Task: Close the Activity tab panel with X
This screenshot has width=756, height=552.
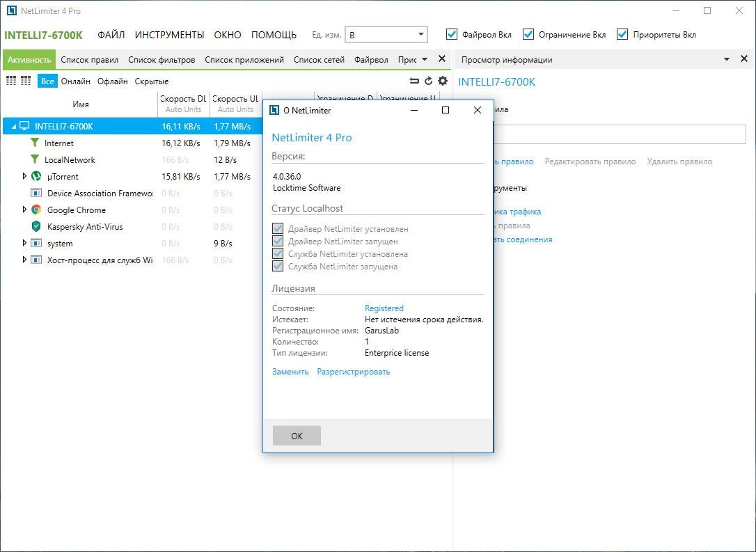Action: [x=441, y=58]
